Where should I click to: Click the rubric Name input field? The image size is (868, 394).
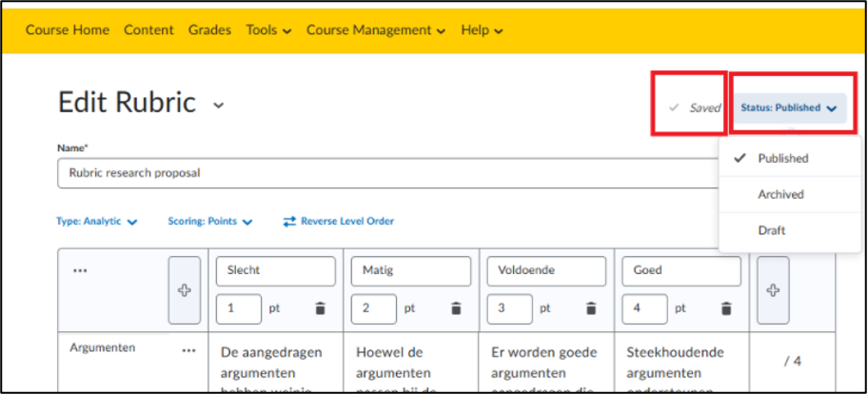click(381, 173)
